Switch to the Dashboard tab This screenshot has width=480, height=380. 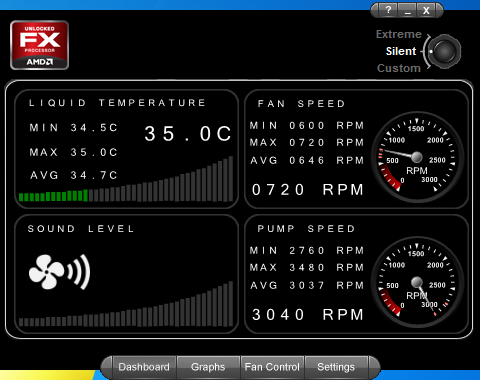pyautogui.click(x=144, y=367)
